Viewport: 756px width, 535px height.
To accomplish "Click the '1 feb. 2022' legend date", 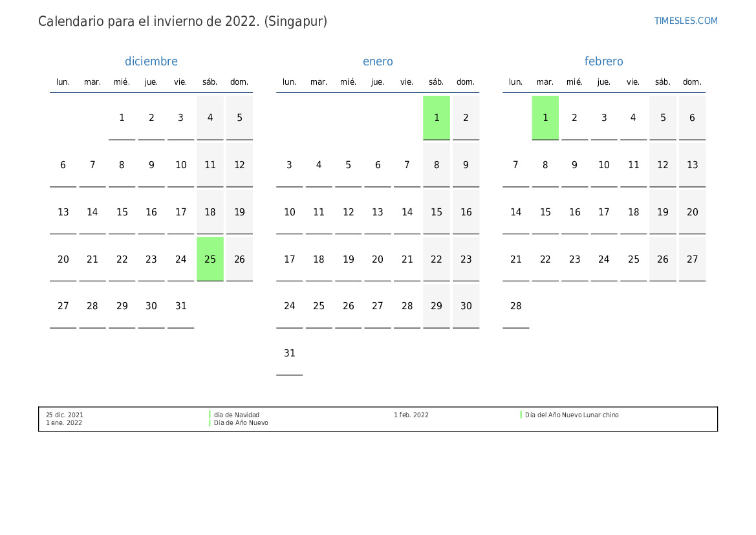I will pyautogui.click(x=411, y=415).
